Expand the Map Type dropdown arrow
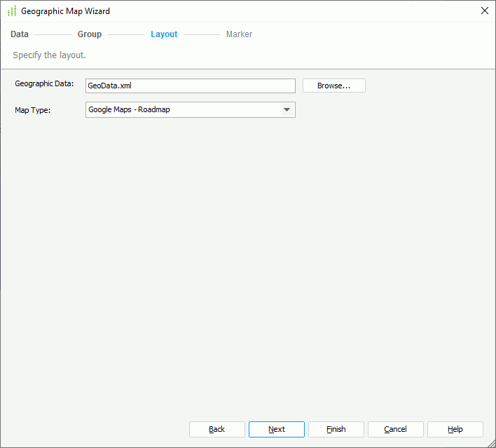This screenshot has height=448, width=496. 287,110
